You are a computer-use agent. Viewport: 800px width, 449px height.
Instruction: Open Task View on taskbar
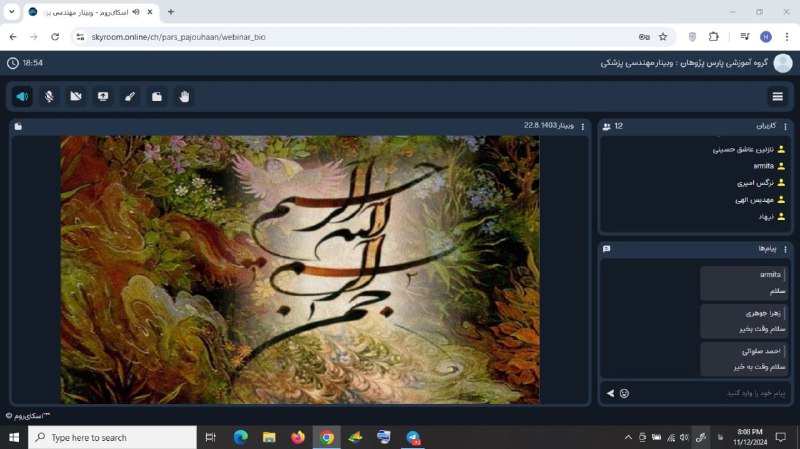coord(210,437)
